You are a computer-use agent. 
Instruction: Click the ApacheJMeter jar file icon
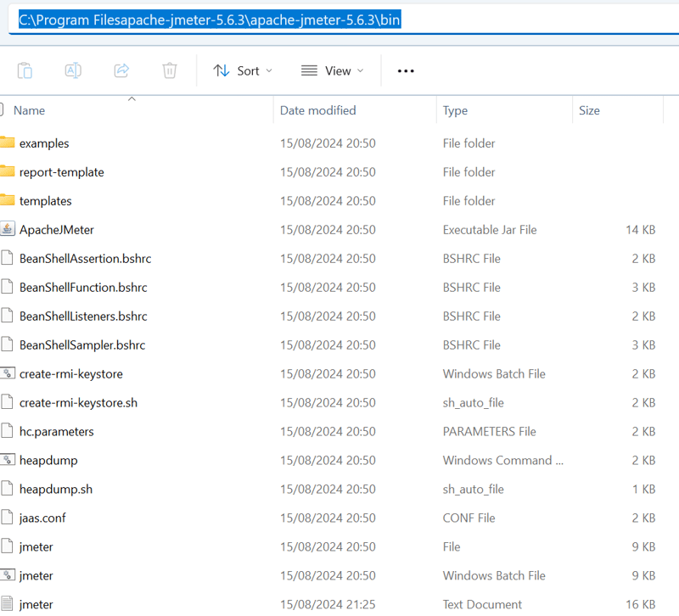click(x=8, y=229)
